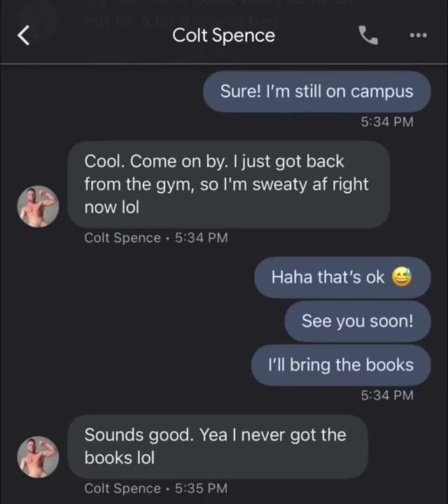The height and width of the screenshot is (504, 448).
Task: Tap the 'Haha that's ok' message bubble
Action: pos(342,277)
